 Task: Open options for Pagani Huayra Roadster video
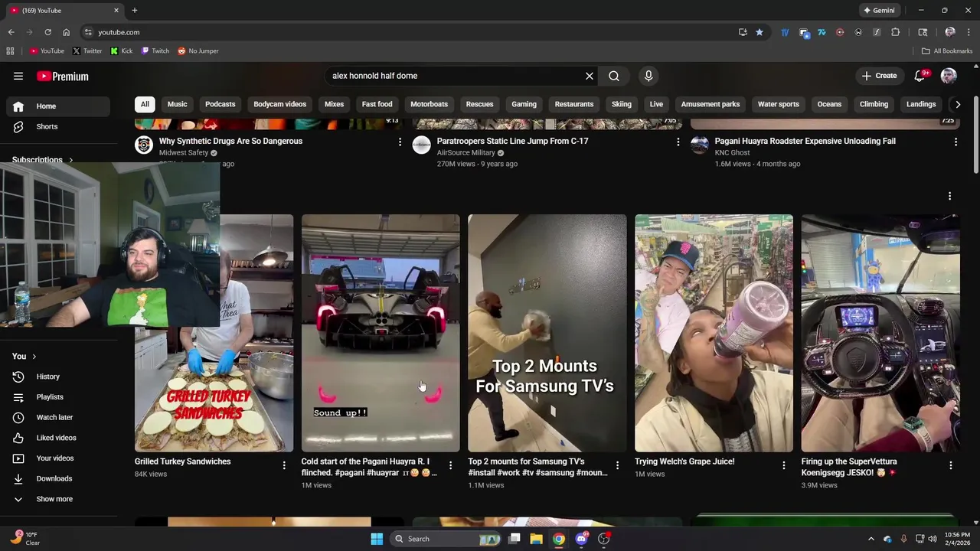coord(955,142)
